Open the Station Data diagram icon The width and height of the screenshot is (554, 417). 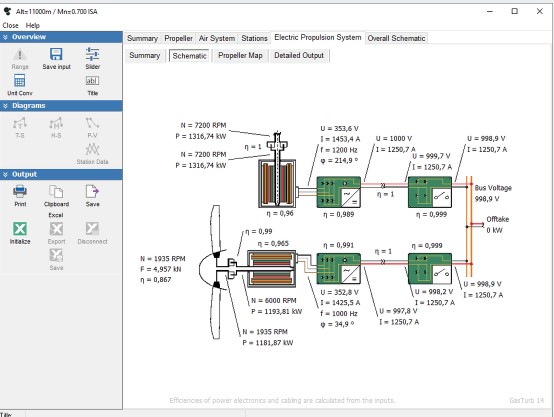92,149
